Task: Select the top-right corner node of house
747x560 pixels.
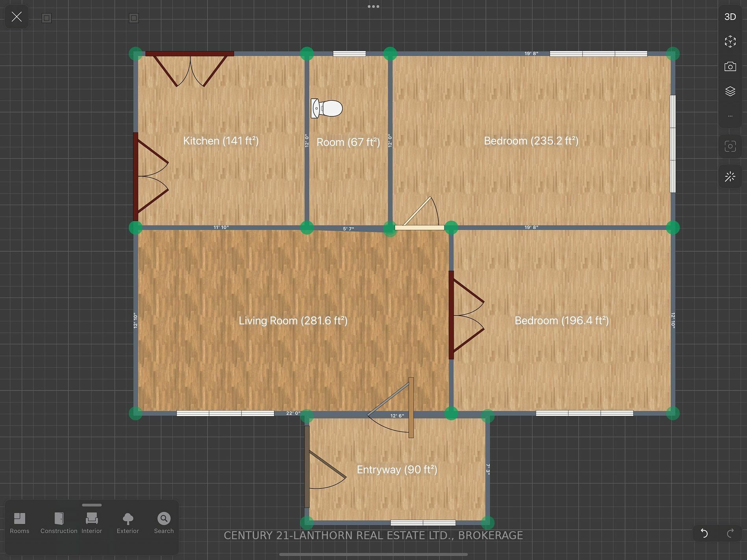Action: click(x=673, y=54)
